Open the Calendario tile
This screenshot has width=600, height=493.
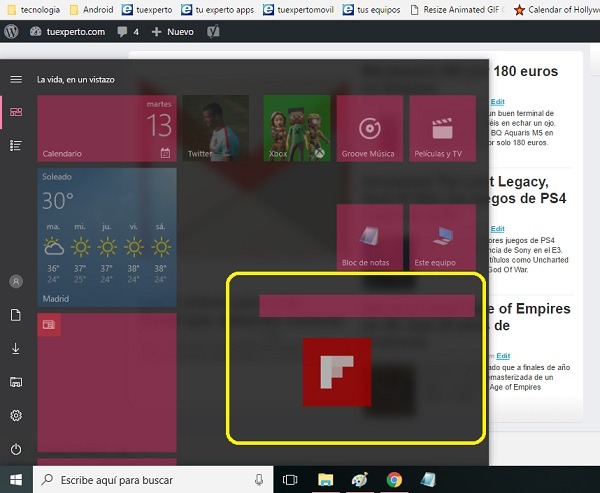(x=107, y=128)
